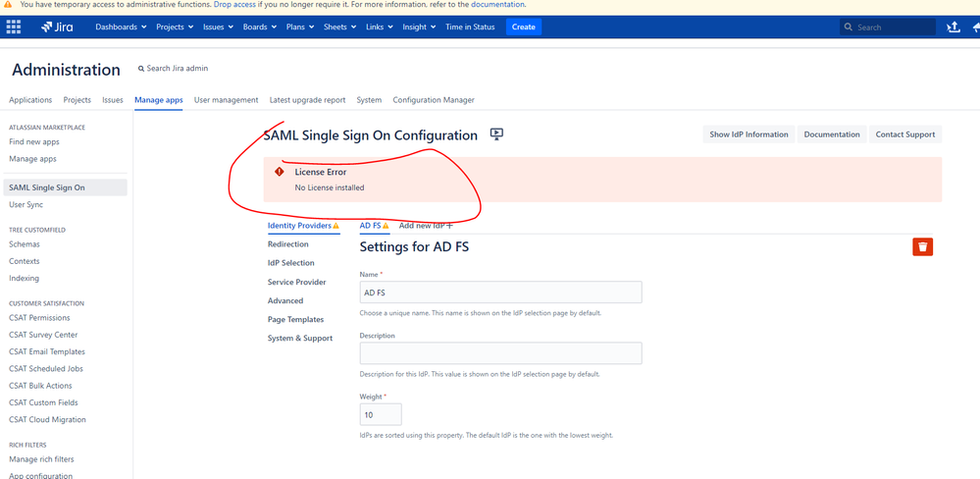Switch to the Applications tab
The height and width of the screenshot is (479, 980).
tap(30, 100)
